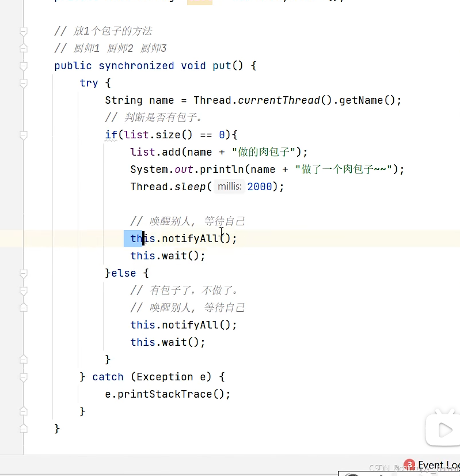Click Exception e parameter in catch

(171, 377)
